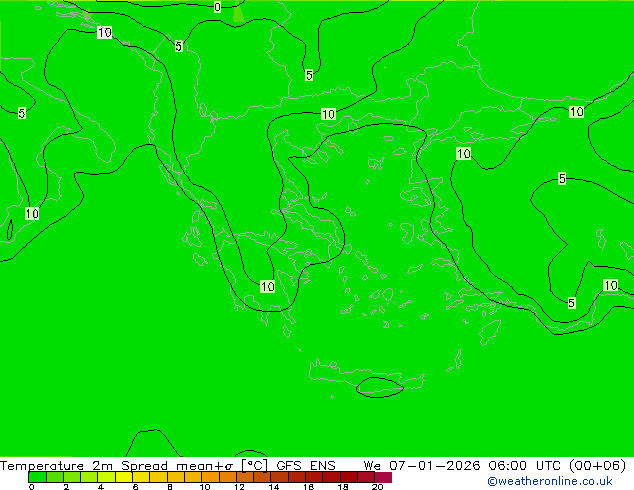Select the date text 'We 07-01-2026'
This screenshot has height=490, width=634.
[422, 466]
